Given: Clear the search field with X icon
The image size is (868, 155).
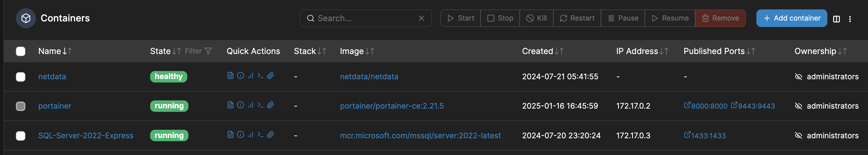Looking at the screenshot, I should tap(421, 18).
